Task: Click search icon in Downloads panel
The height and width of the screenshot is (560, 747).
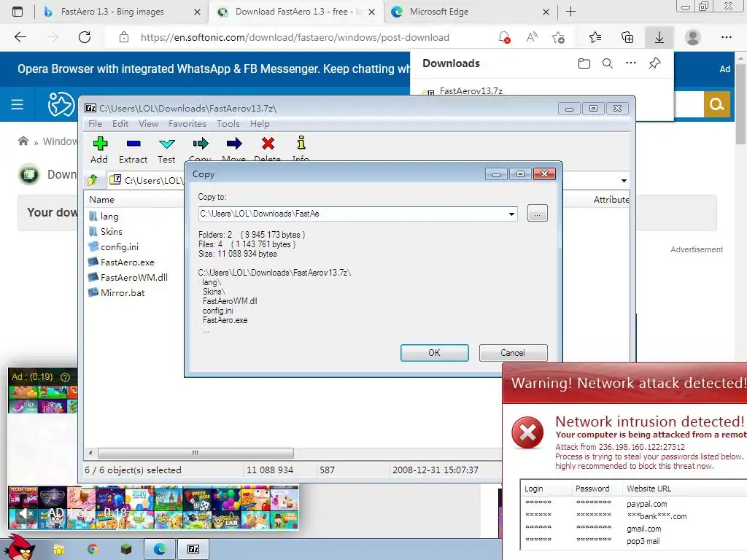Action: coord(608,63)
